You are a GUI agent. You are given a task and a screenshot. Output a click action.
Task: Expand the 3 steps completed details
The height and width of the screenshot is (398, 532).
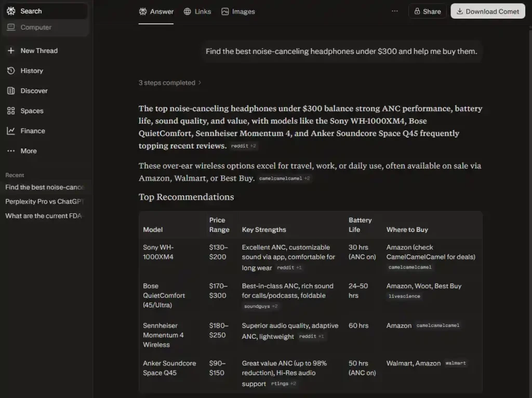click(170, 83)
